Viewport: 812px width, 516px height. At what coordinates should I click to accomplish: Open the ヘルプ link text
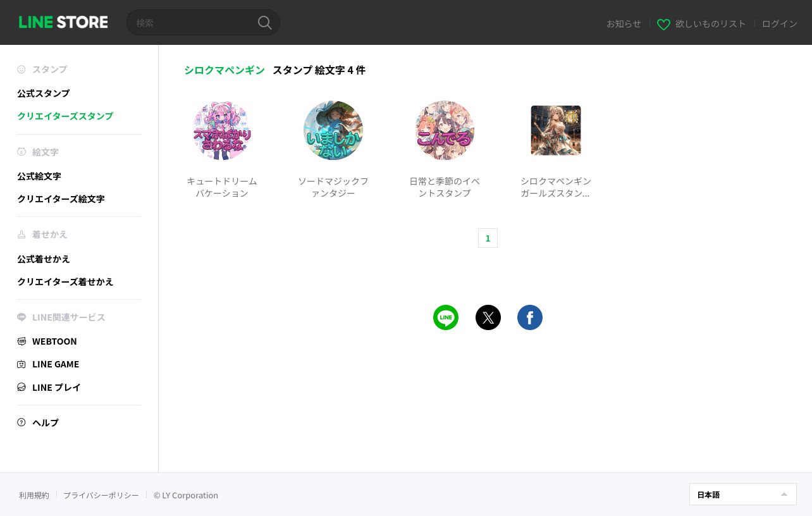[x=46, y=422]
